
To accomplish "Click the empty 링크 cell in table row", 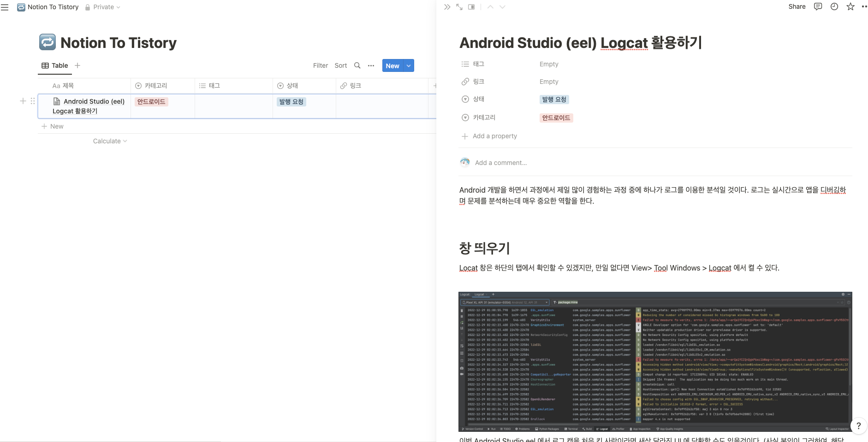I will click(382, 106).
